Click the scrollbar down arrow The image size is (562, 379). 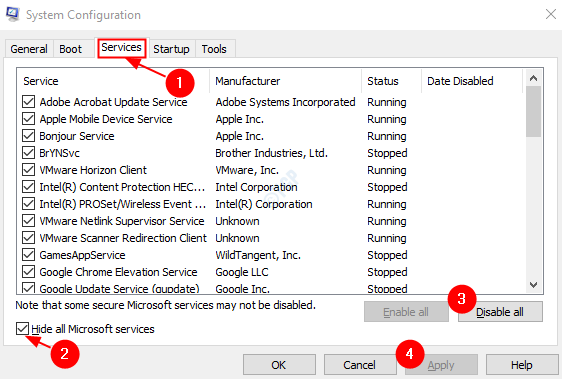pos(533,285)
